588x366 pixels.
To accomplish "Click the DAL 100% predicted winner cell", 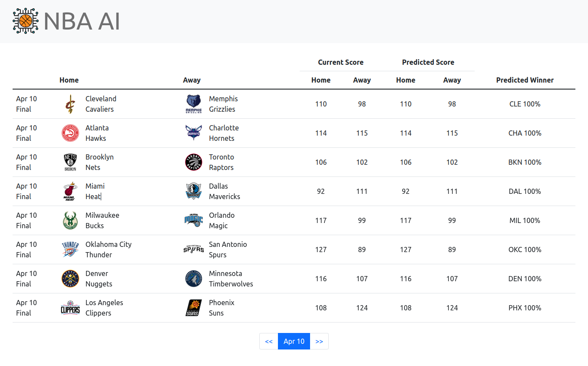I will (525, 191).
